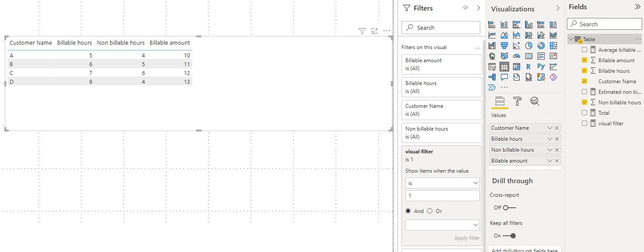This screenshot has width=644, height=252.
Task: Choose the scatter chart visual
Action: (x=517, y=46)
